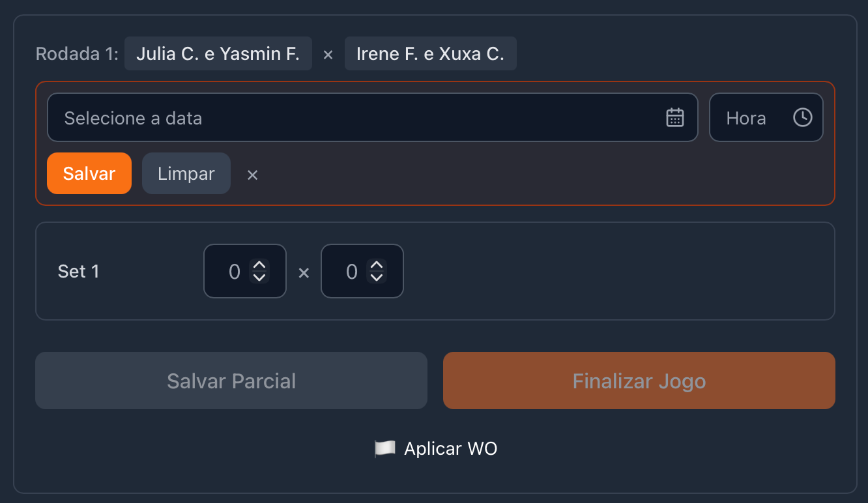Viewport: 868px width, 503px height.
Task: Click the Set 1 label
Action: 79,272
